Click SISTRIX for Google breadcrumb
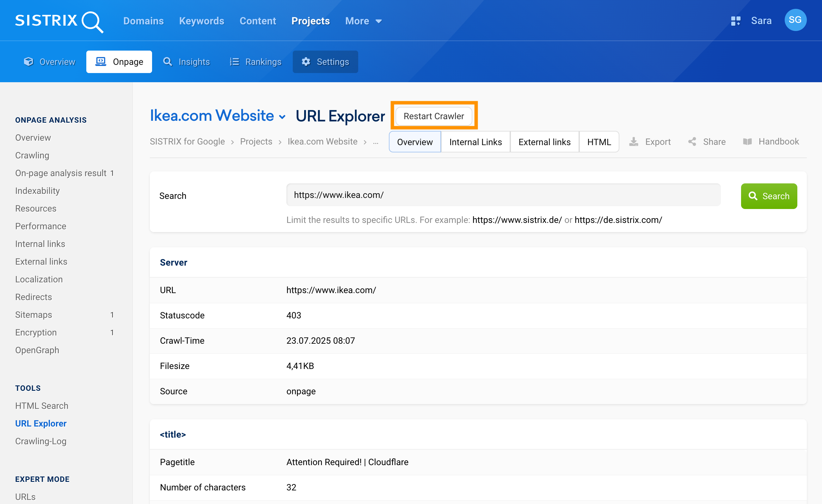This screenshot has height=504, width=822. tap(187, 142)
